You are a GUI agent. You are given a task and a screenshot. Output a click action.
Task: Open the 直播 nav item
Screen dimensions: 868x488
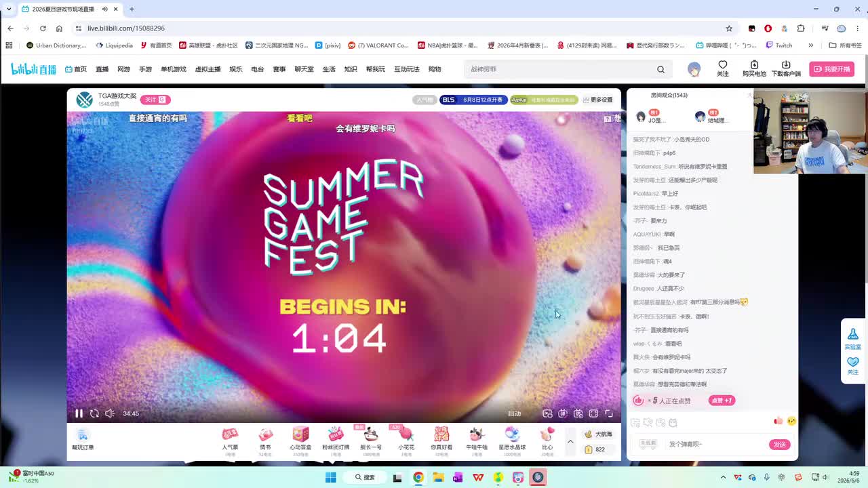click(x=102, y=69)
